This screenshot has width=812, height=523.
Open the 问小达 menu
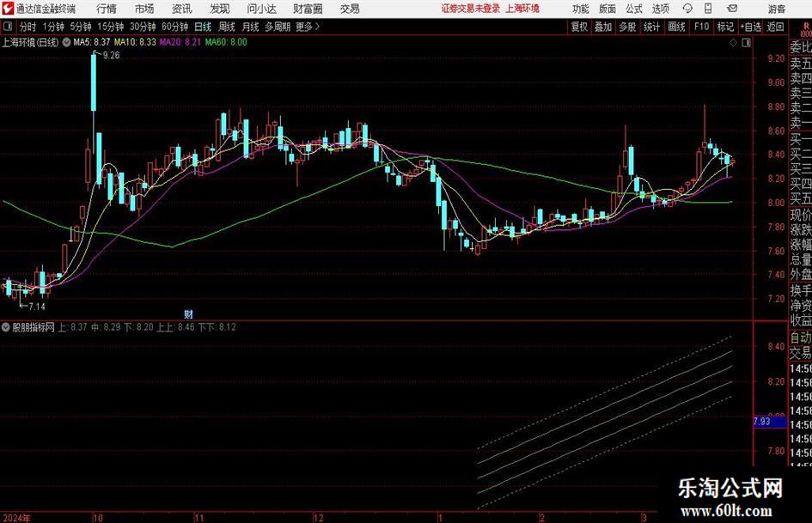(261, 9)
